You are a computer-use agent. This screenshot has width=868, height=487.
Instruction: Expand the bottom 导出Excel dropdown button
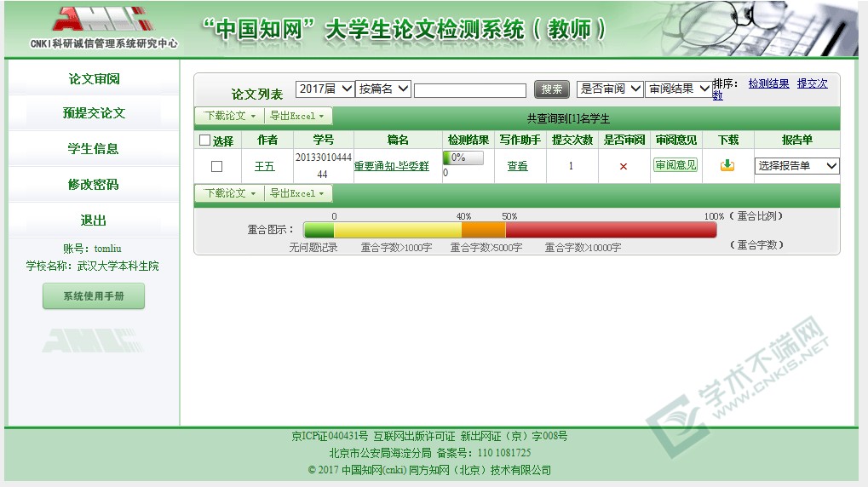pyautogui.click(x=298, y=193)
